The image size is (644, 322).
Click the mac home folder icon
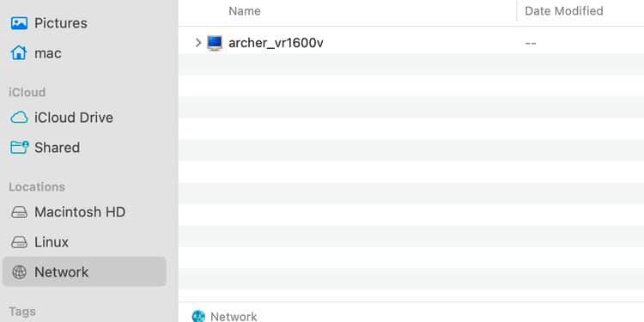click(19, 53)
